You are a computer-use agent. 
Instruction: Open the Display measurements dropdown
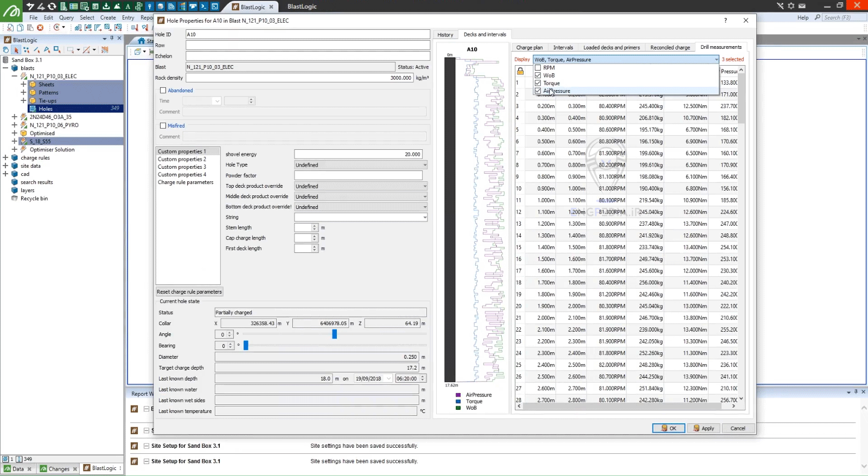click(626, 60)
